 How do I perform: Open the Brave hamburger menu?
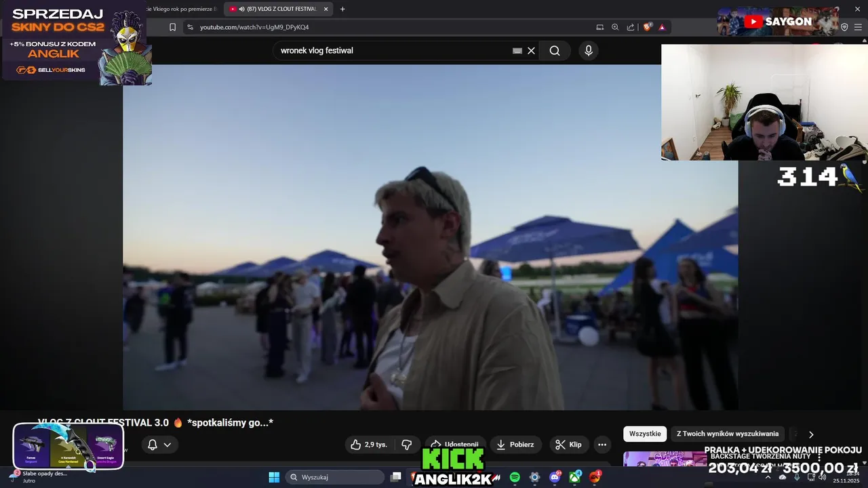point(859,27)
